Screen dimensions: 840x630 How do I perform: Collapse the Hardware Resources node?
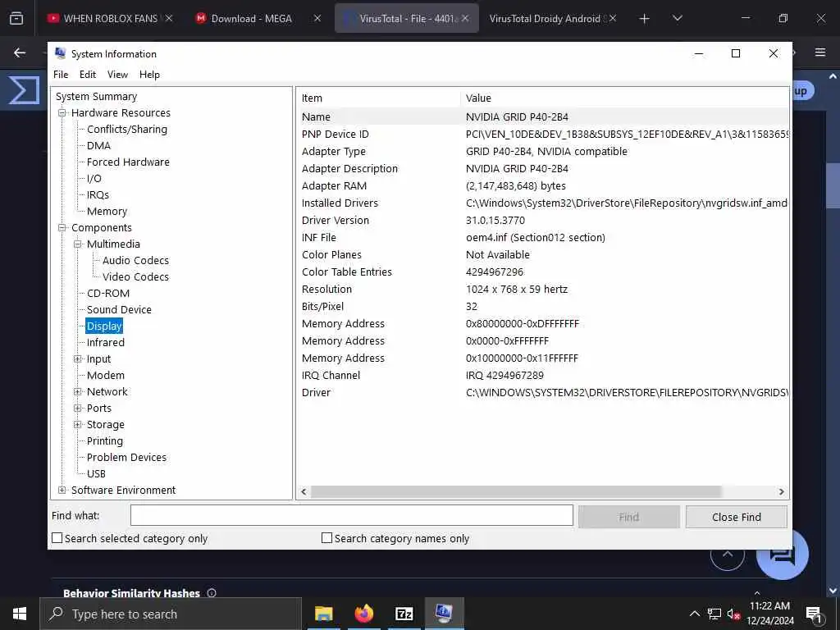[62, 112]
